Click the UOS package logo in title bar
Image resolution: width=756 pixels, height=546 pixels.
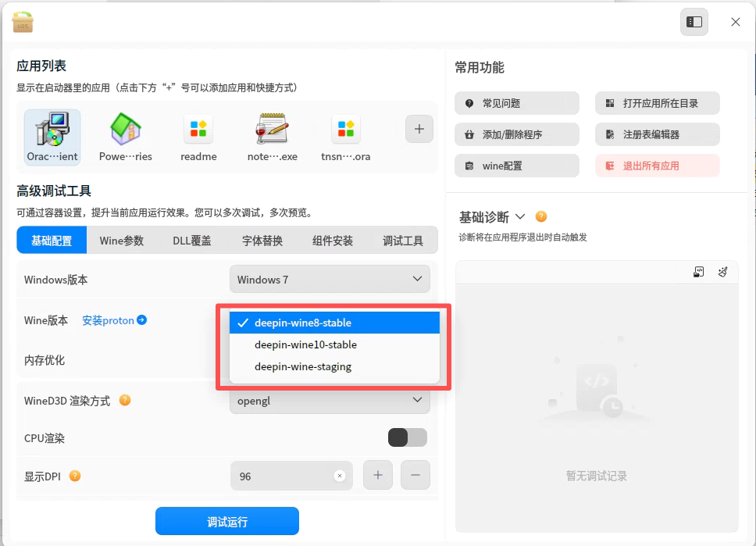click(x=23, y=22)
